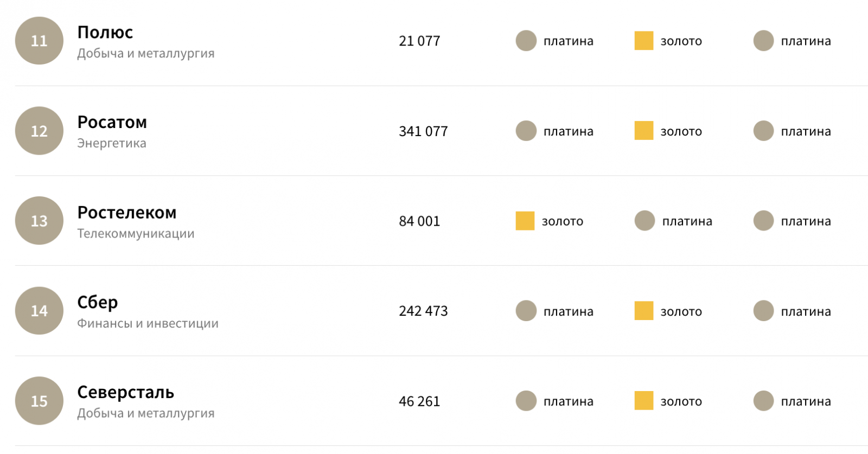
Task: Click Телекоммуникации industry label under Ростелеком
Action: click(136, 234)
